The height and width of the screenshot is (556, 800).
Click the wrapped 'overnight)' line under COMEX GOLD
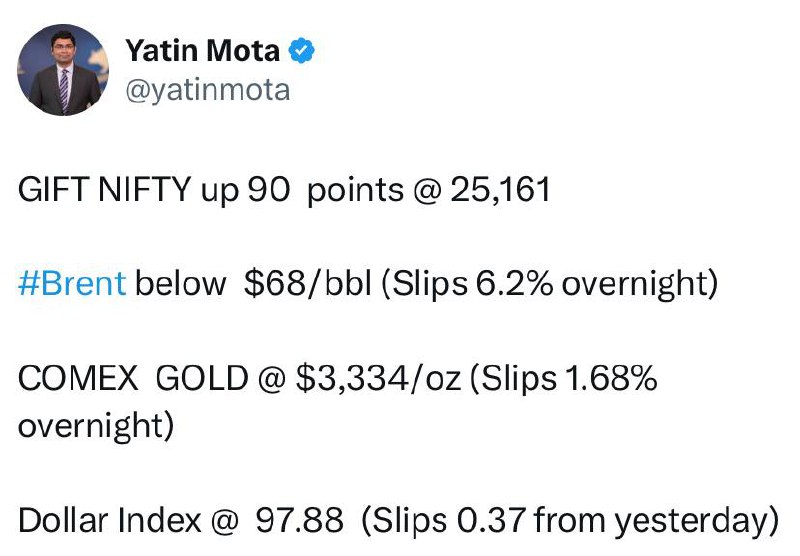point(96,425)
